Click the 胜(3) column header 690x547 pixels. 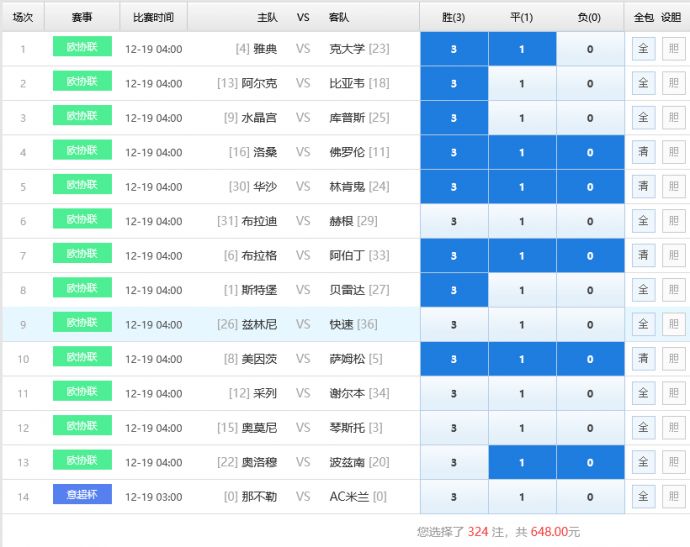(454, 18)
